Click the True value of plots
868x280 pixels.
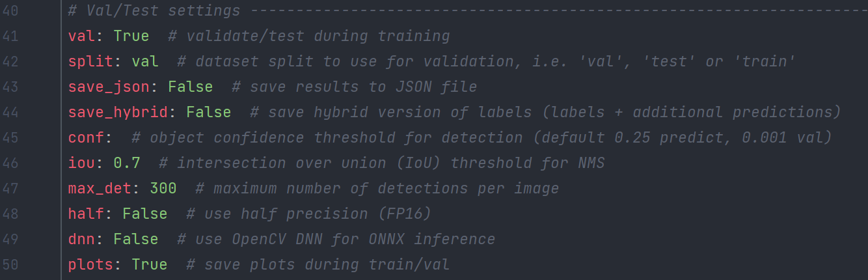tap(149, 265)
